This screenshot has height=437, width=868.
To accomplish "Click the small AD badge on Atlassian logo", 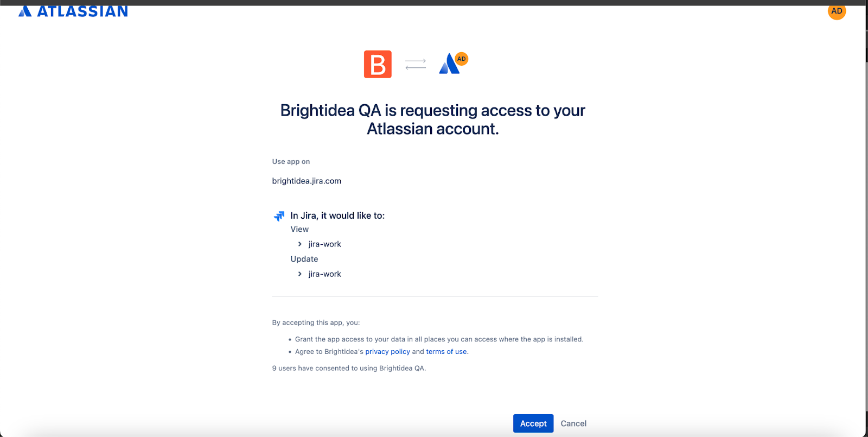I will (461, 59).
